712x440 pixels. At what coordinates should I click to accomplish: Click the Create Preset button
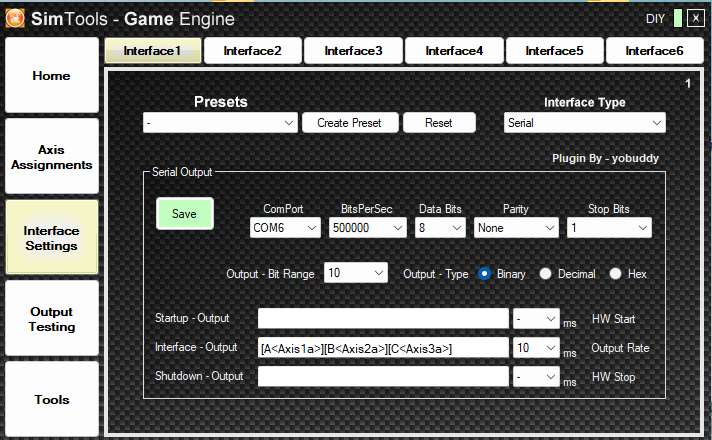click(349, 123)
